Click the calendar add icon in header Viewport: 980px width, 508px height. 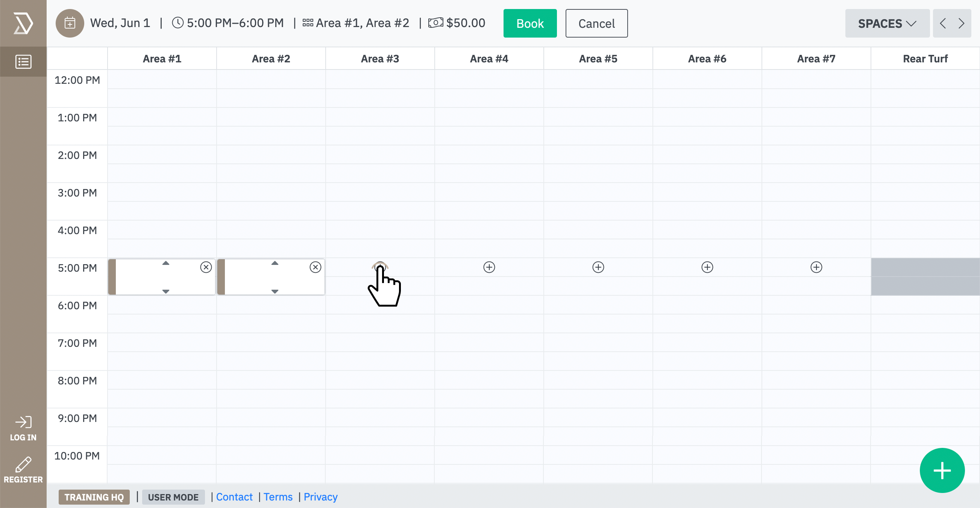[70, 23]
